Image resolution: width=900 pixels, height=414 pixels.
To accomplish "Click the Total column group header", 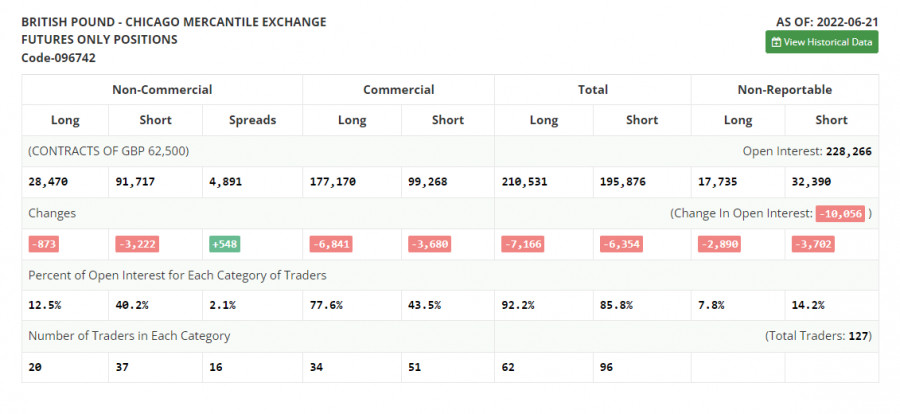I will (x=592, y=90).
